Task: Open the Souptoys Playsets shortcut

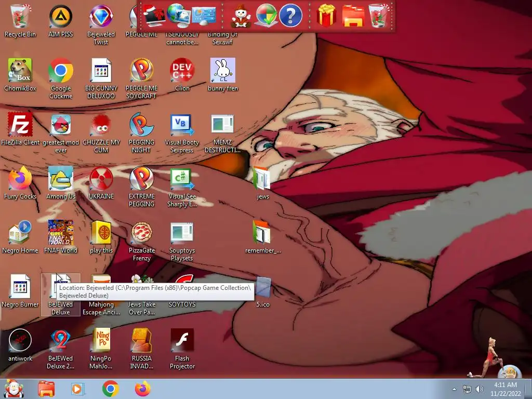Action: pyautogui.click(x=182, y=242)
